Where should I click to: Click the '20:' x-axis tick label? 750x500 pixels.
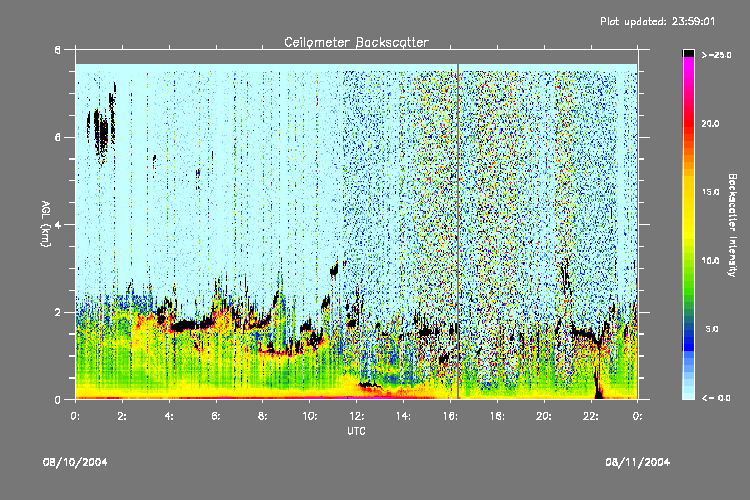coord(544,416)
